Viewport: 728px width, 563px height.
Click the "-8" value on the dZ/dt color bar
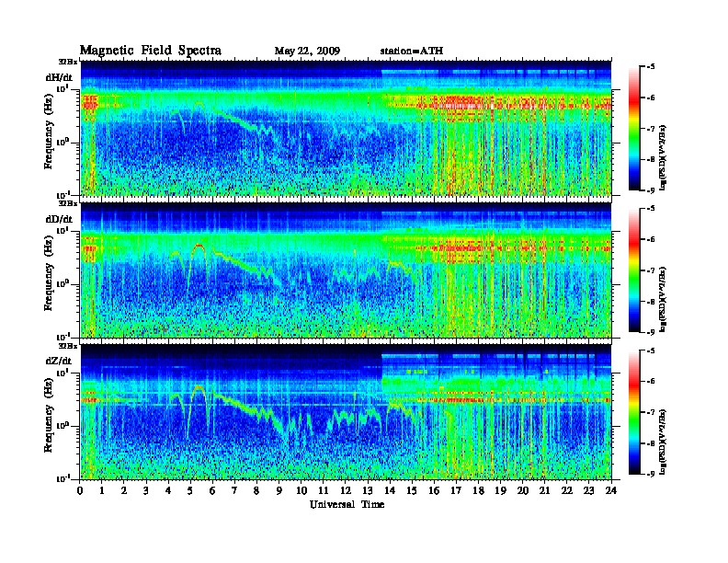[651, 443]
